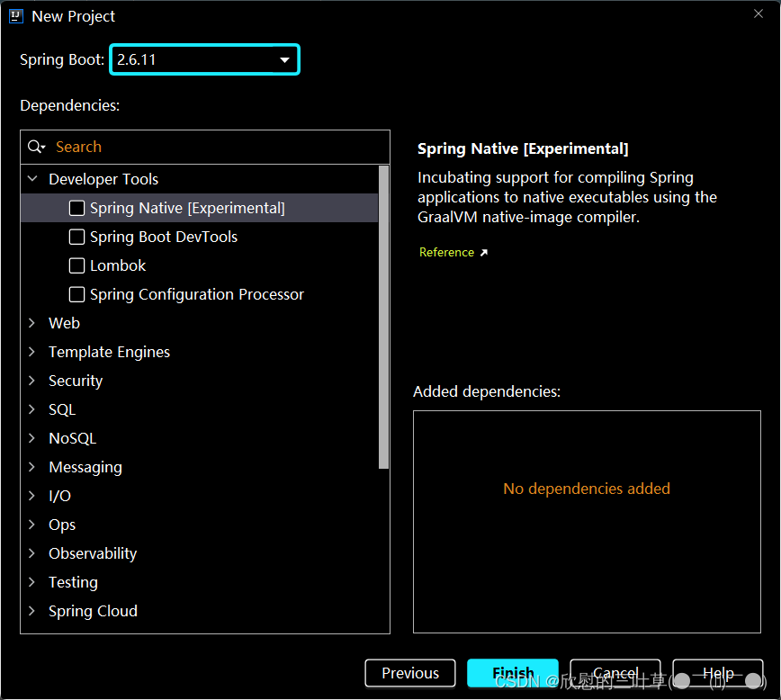Click the dependency list vertical scrollbar

pyautogui.click(x=383, y=318)
